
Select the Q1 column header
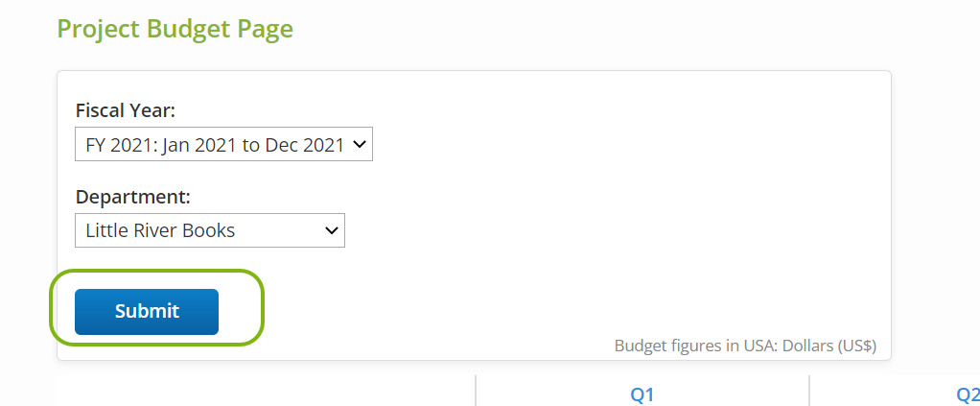[642, 394]
